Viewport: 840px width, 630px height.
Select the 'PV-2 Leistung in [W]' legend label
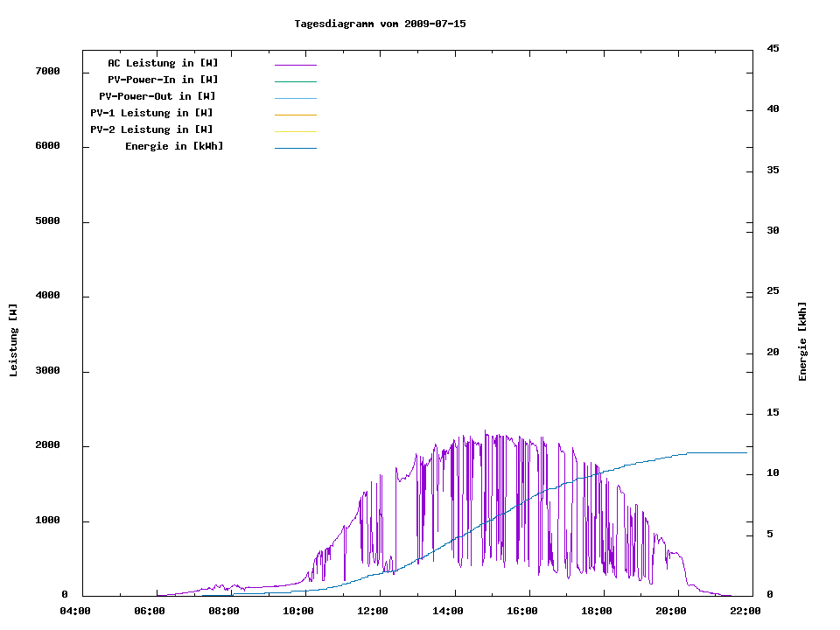(151, 129)
